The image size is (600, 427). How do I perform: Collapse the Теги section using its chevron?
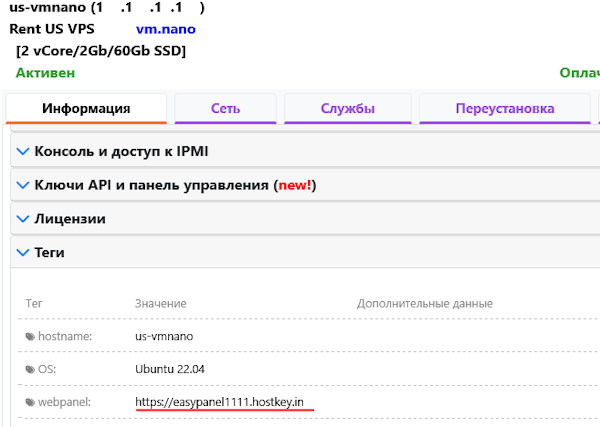click(24, 253)
